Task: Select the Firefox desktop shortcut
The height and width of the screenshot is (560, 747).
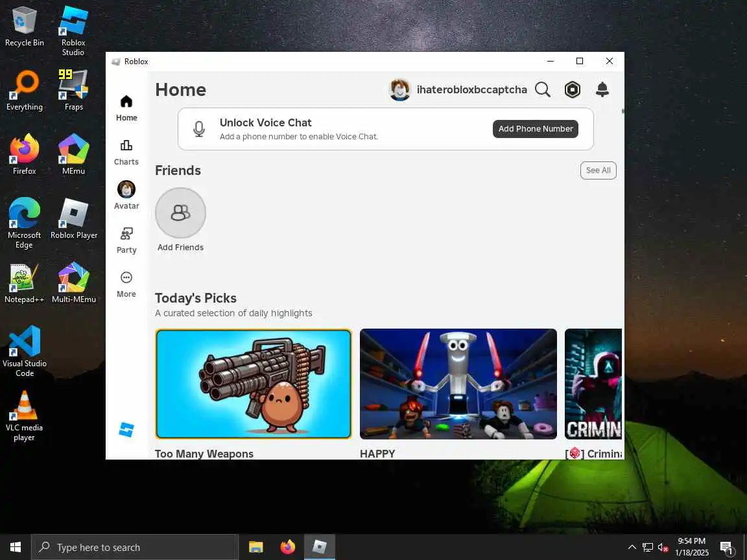Action: (24, 154)
